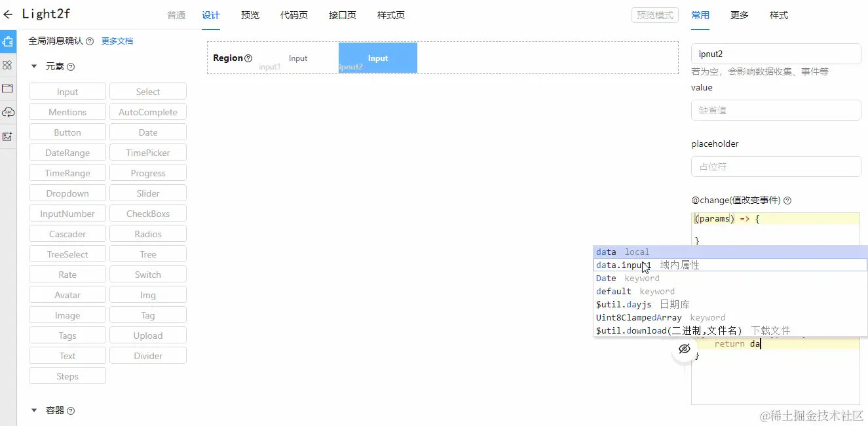The height and width of the screenshot is (426, 868).
Task: Choose '$util.download 下载文件' suggestion
Action: pos(730,330)
